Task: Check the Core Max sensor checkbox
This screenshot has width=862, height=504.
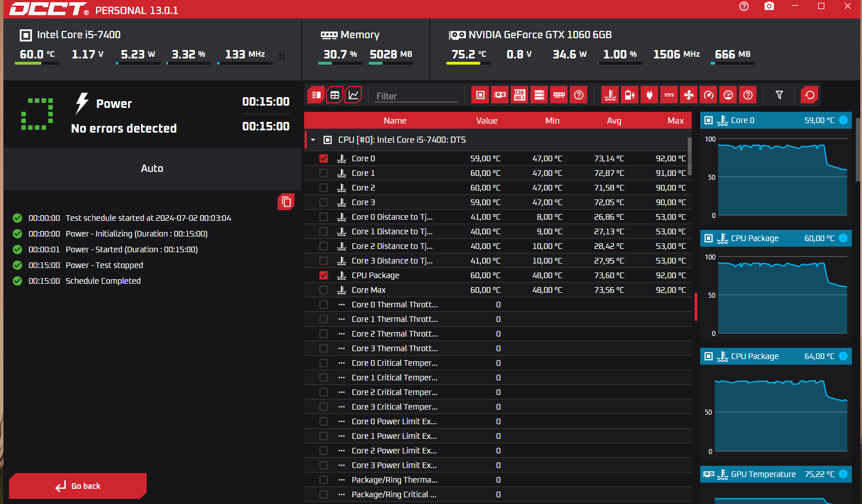Action: 324,290
